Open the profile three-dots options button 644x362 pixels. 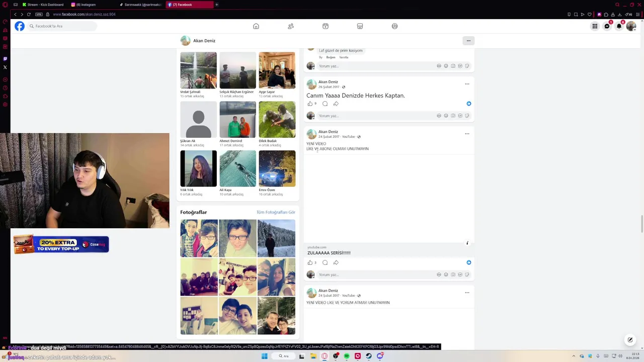[x=468, y=41]
